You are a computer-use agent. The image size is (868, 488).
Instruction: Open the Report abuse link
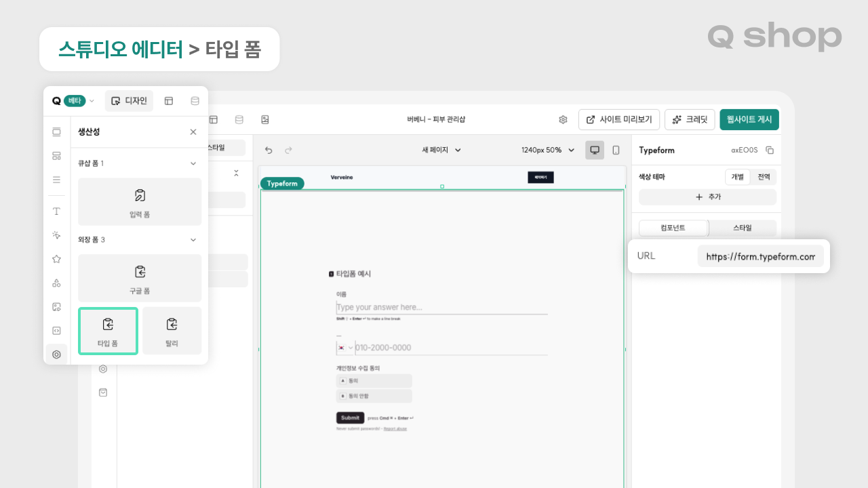pyautogui.click(x=395, y=428)
